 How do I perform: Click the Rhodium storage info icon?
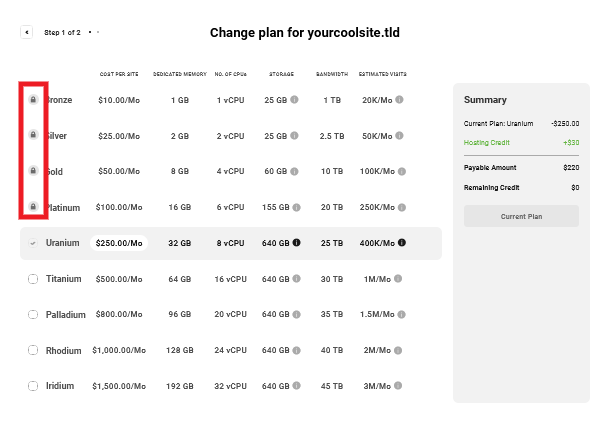pos(296,350)
